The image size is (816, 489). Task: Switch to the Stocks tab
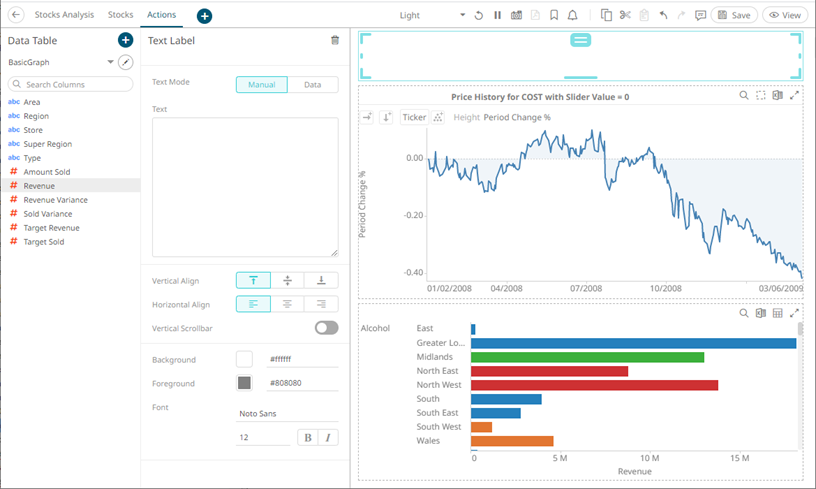tap(120, 15)
